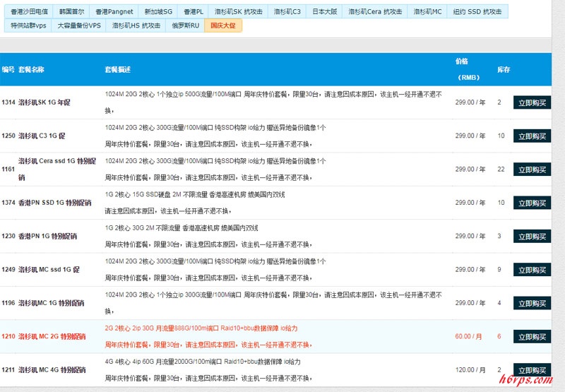Screen dimensions: 565x392
Task: Select the 香港Pangnet tab
Action: pyautogui.click(x=114, y=11)
